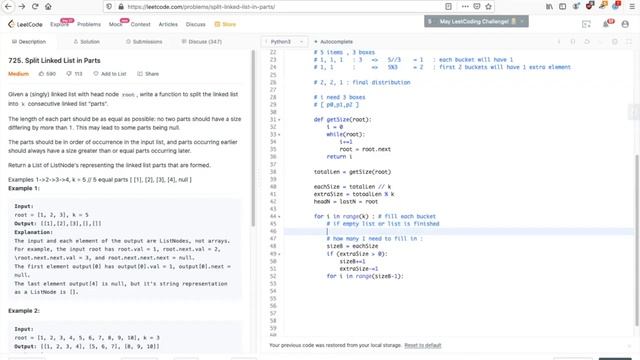
Task: Open notifications bell with red badge
Action: pyautogui.click(x=607, y=24)
